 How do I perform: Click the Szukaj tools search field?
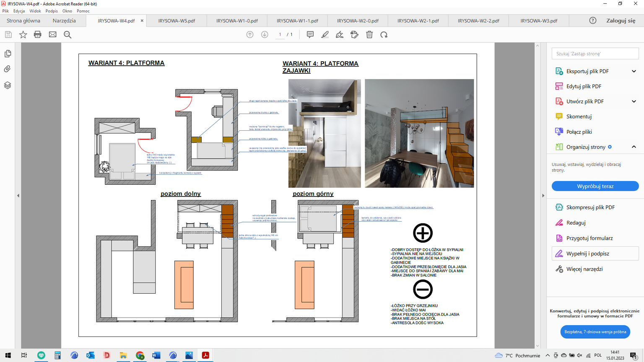click(595, 54)
